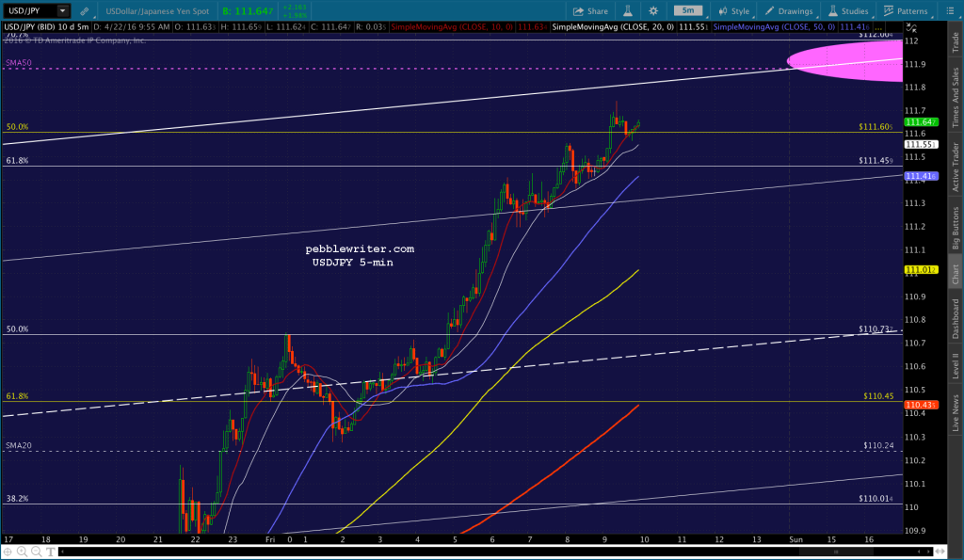
Task: Open the chart list menu icon
Action: pyautogui.click(x=949, y=11)
